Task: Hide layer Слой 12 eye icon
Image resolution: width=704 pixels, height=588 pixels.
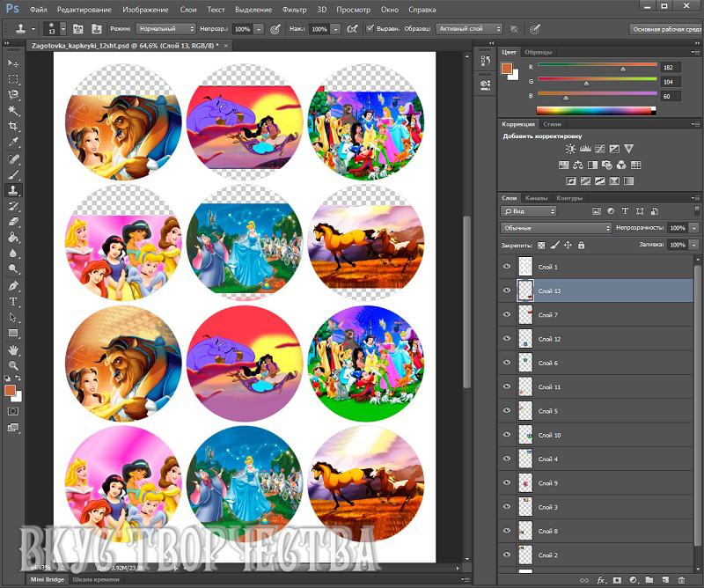Action: (x=507, y=338)
